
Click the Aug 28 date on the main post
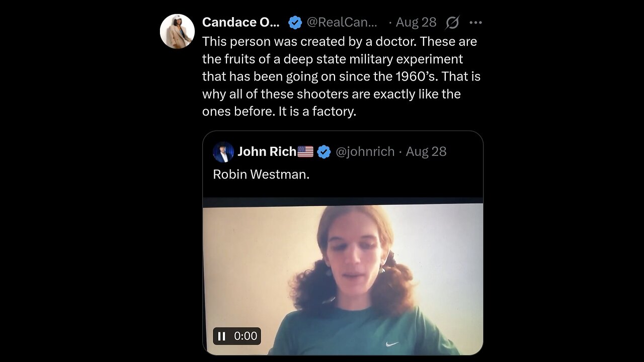(x=416, y=23)
